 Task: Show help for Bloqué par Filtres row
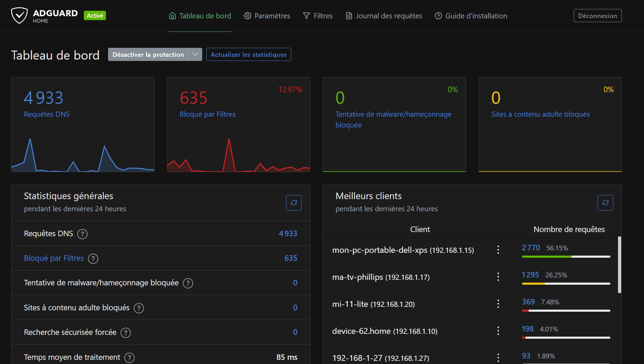(93, 259)
